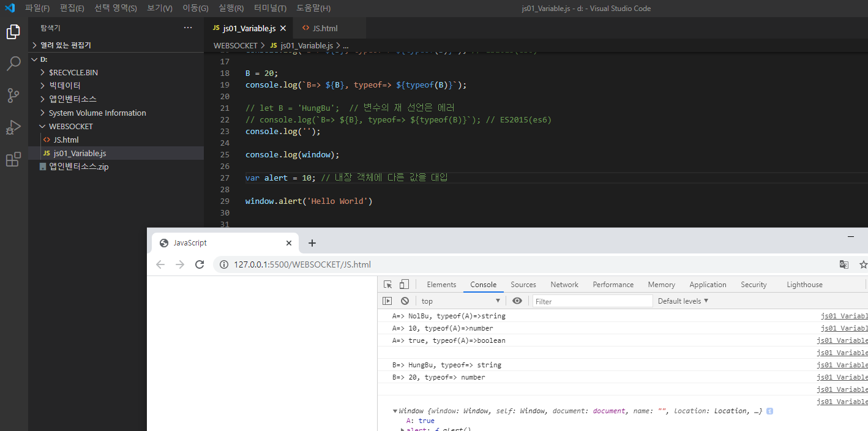868x431 pixels.
Task: Open the 이동(G) menu
Action: tap(195, 8)
